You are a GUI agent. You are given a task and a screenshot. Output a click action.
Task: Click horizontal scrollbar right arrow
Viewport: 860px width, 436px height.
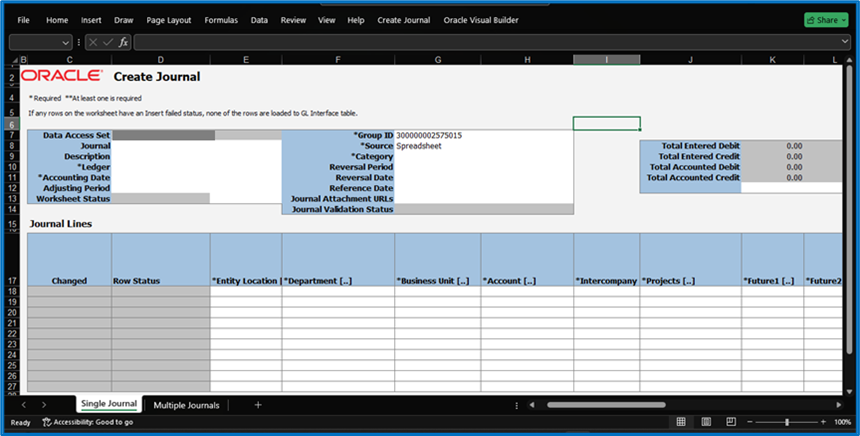pyautogui.click(x=839, y=405)
